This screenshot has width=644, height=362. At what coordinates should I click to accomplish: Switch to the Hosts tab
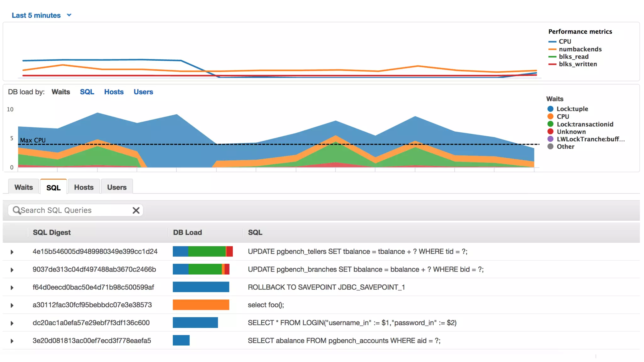tap(84, 187)
